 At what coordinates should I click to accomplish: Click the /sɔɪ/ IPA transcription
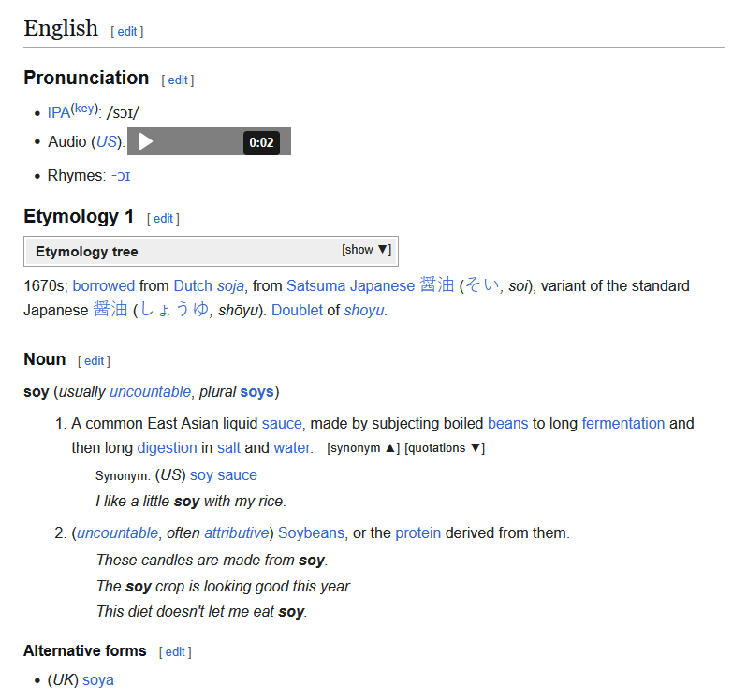123,113
